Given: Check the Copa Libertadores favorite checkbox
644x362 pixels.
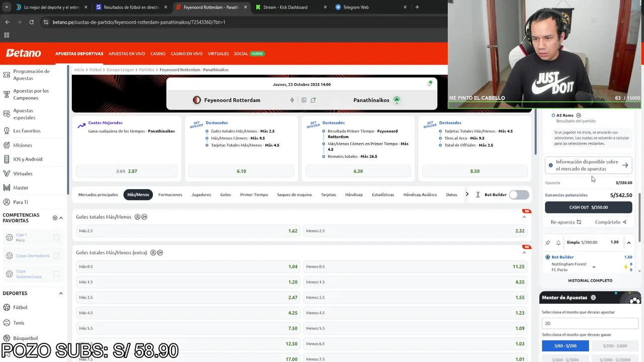Looking at the screenshot, I should pos(56,256).
